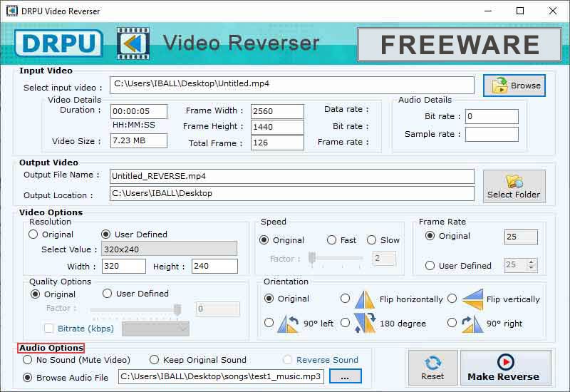This screenshot has width=570, height=392.
Task: Click the Frame Height field
Action: 277,127
